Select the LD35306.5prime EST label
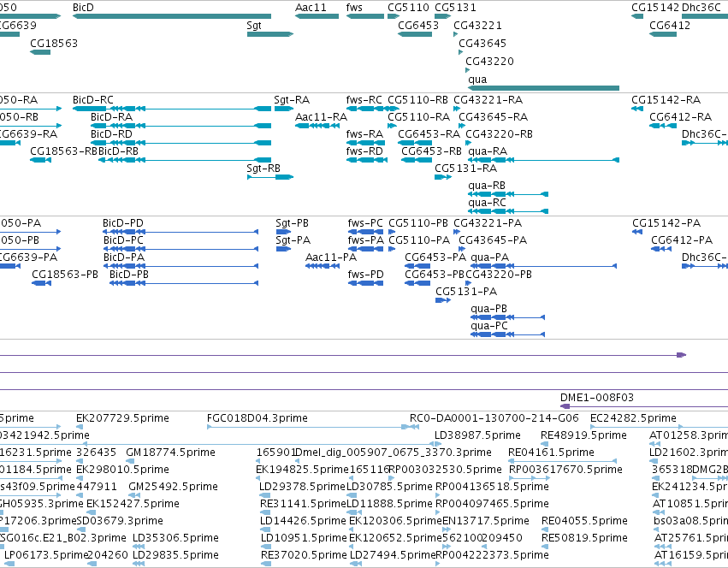 pyautogui.click(x=175, y=538)
